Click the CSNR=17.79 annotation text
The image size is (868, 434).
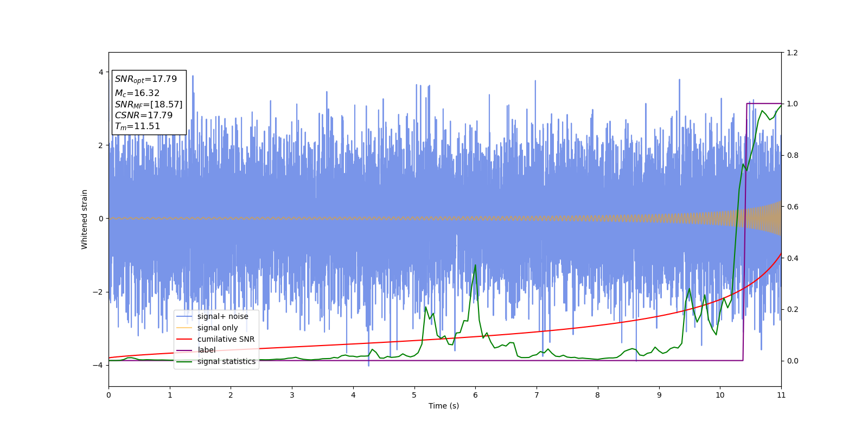pyautogui.click(x=144, y=115)
